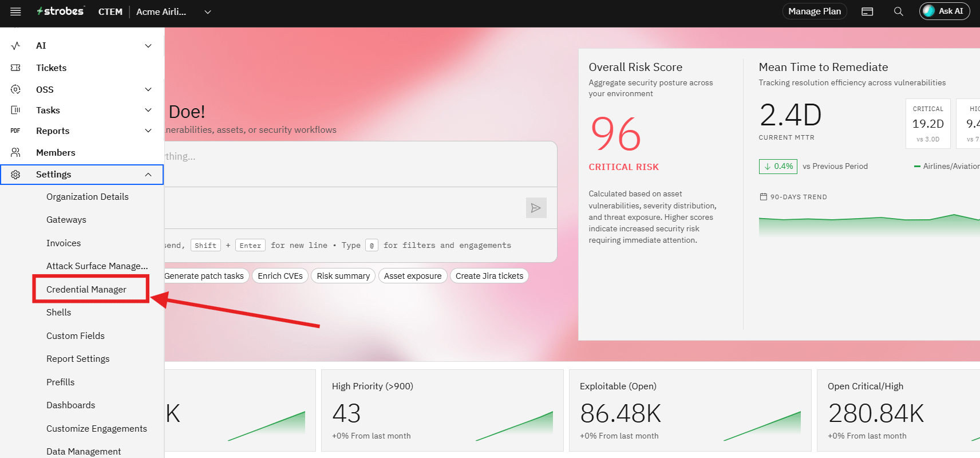Click the search magnifier icon
This screenshot has height=458, width=980.
(898, 11)
